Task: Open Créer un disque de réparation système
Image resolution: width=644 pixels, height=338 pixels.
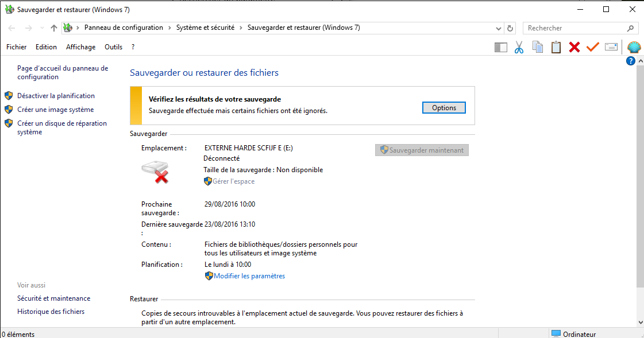Action: pos(62,127)
